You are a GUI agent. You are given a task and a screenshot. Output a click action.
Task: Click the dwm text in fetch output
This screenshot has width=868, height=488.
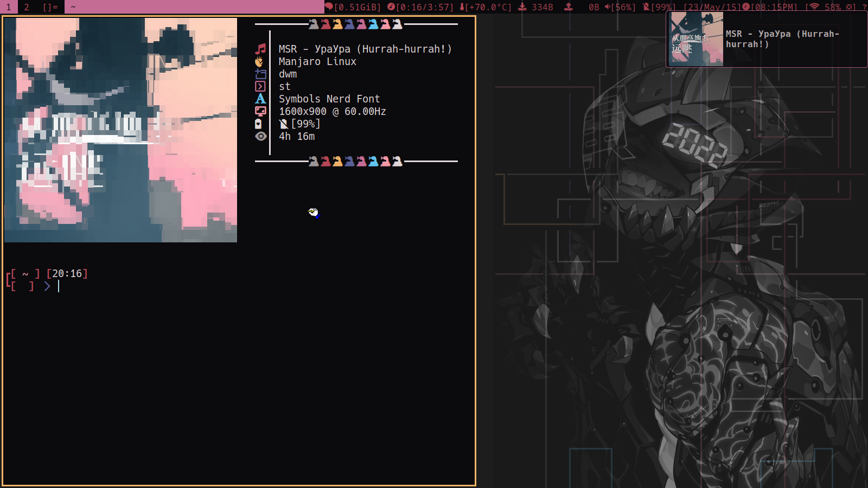click(x=288, y=74)
